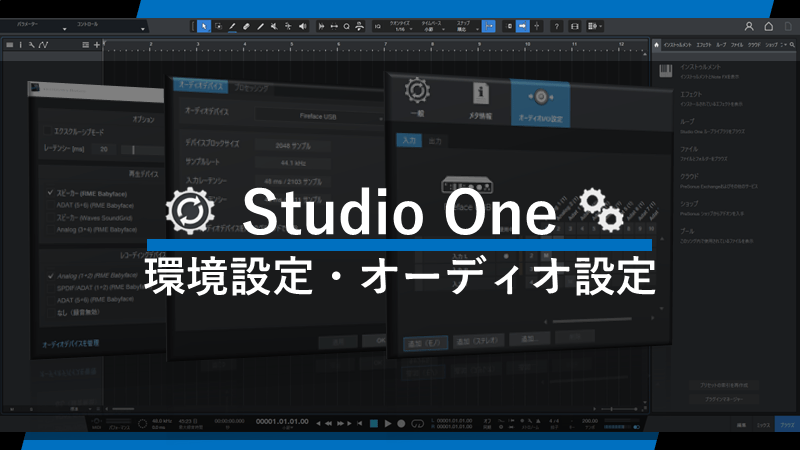Check スピーカー (RME Babyface) playback device

(x=51, y=193)
